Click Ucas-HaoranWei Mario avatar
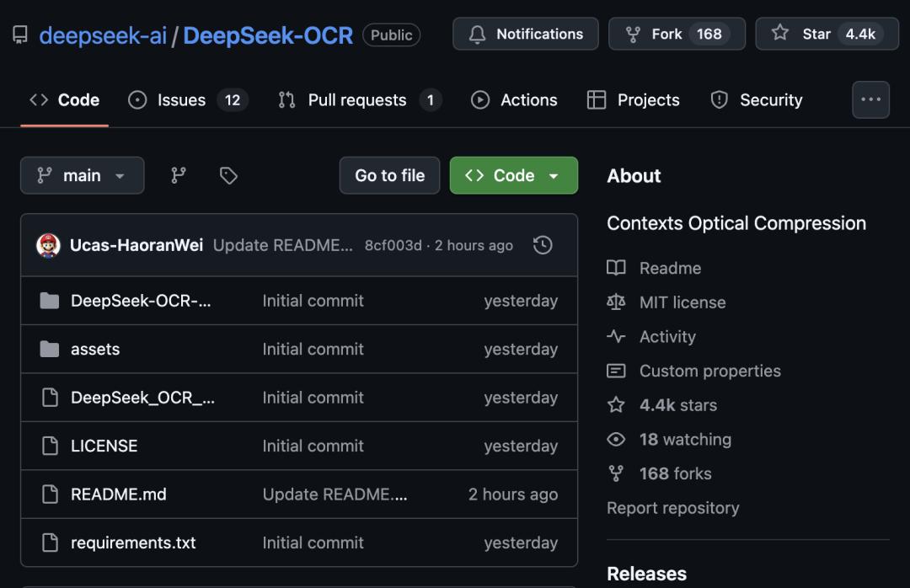This screenshot has height=588, width=910. point(49,245)
